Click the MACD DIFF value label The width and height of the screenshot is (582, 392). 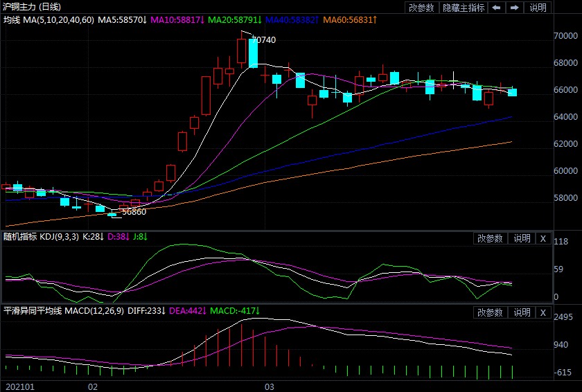coord(145,311)
